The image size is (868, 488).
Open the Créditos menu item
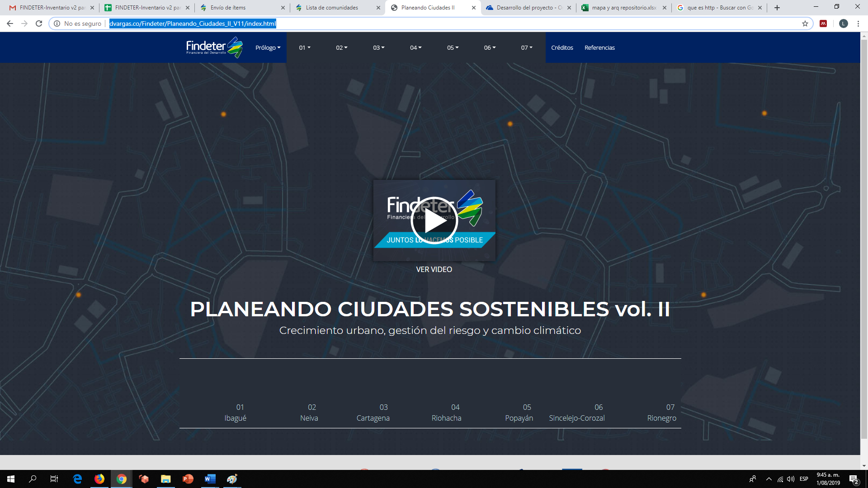[562, 47]
